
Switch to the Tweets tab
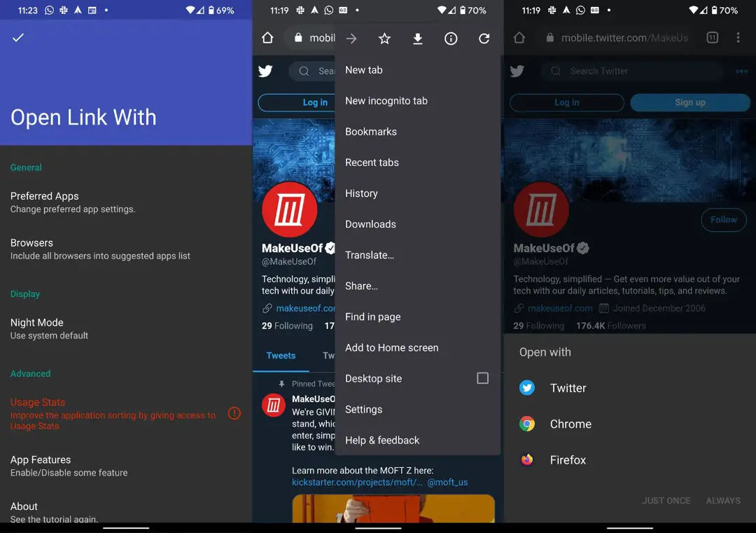pos(281,356)
